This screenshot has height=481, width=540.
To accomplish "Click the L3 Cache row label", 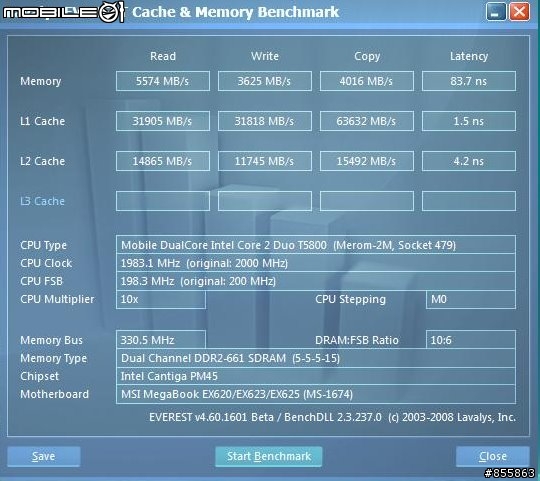I will pyautogui.click(x=42, y=201).
